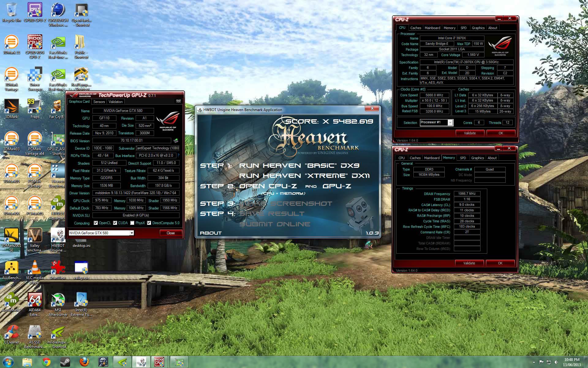Open the AS SSD Benchmark icon

tap(35, 336)
